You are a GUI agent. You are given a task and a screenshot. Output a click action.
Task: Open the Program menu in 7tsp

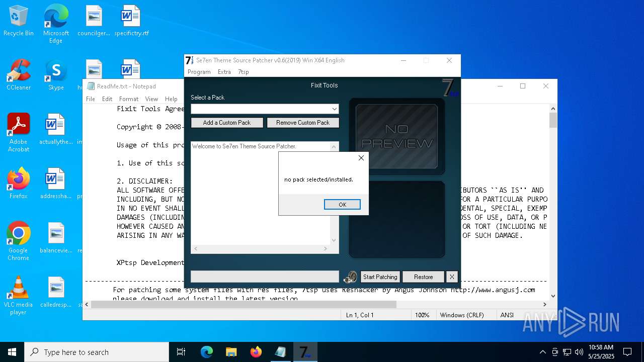tap(199, 72)
